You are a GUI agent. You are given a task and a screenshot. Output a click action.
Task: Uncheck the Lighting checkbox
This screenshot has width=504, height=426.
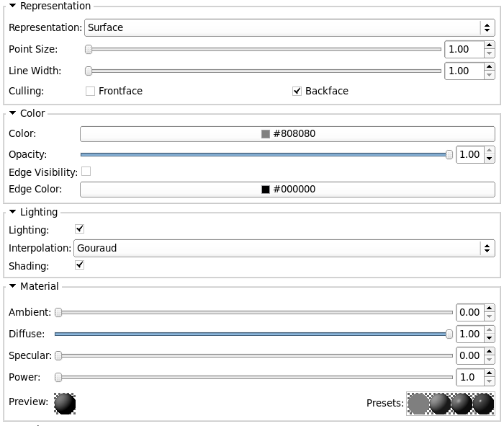80,229
